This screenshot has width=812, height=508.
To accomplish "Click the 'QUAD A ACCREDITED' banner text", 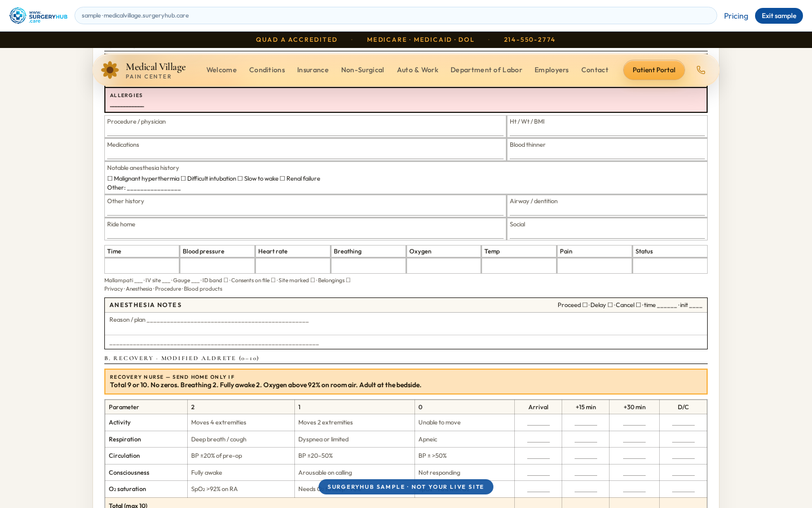I will [297, 40].
